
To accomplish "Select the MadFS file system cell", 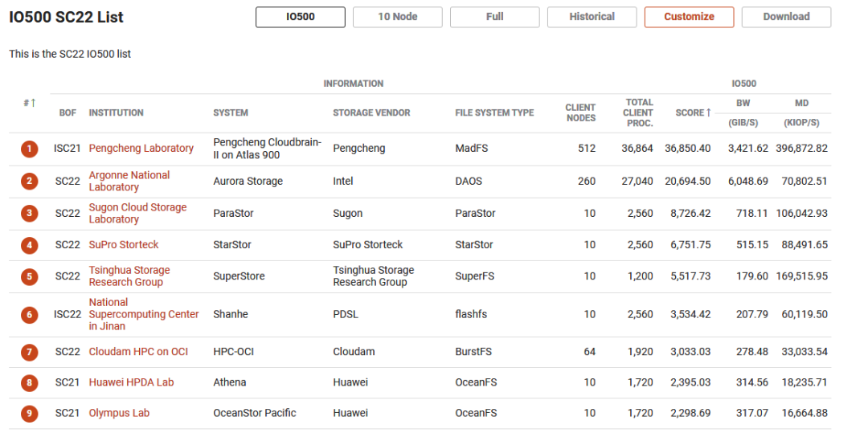I will point(471,148).
